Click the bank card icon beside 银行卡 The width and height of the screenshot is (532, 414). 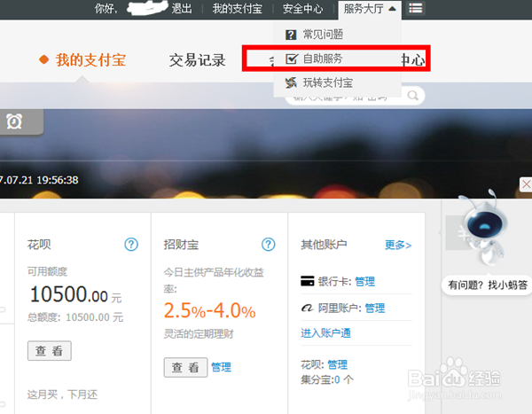tap(308, 281)
